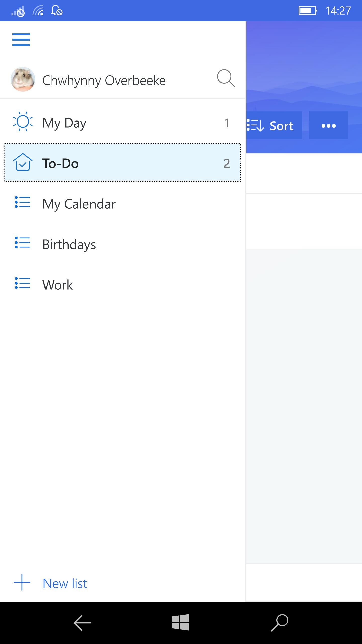Click the My Day sun icon

click(23, 122)
